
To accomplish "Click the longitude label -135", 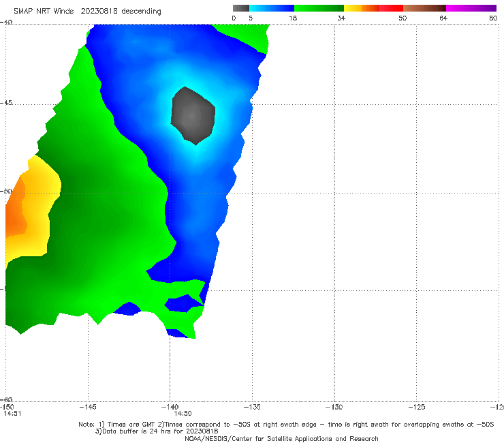I will (x=252, y=407).
